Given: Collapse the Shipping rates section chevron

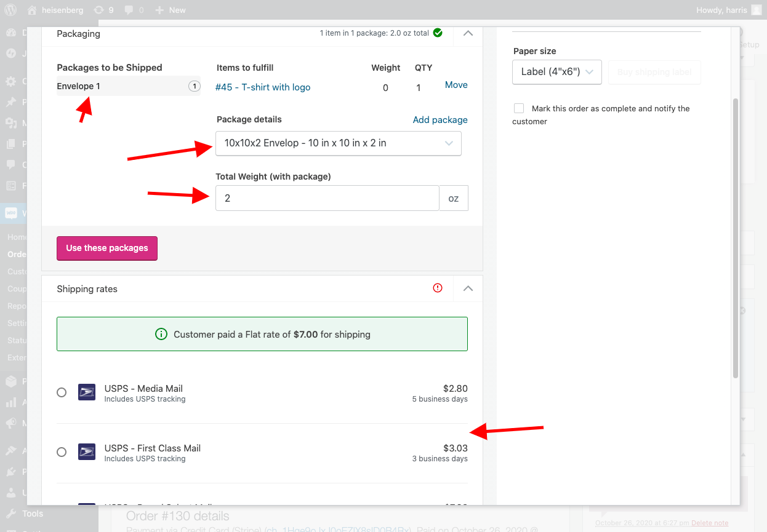Looking at the screenshot, I should [468, 288].
